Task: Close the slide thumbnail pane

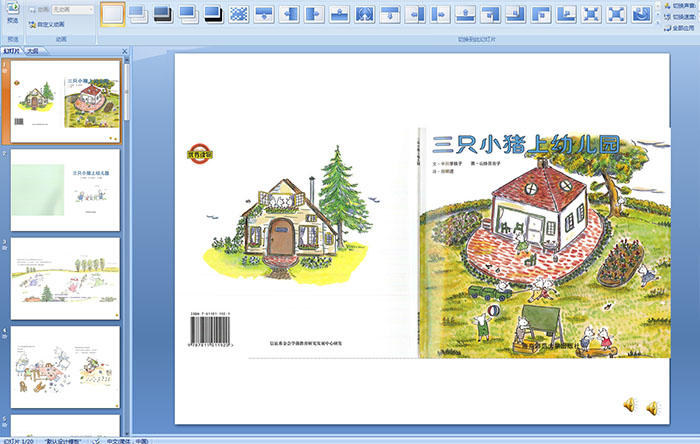Action: tap(125, 51)
